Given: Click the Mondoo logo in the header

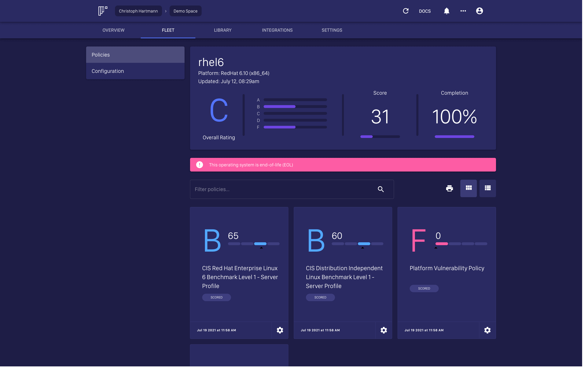Looking at the screenshot, I should click(102, 11).
